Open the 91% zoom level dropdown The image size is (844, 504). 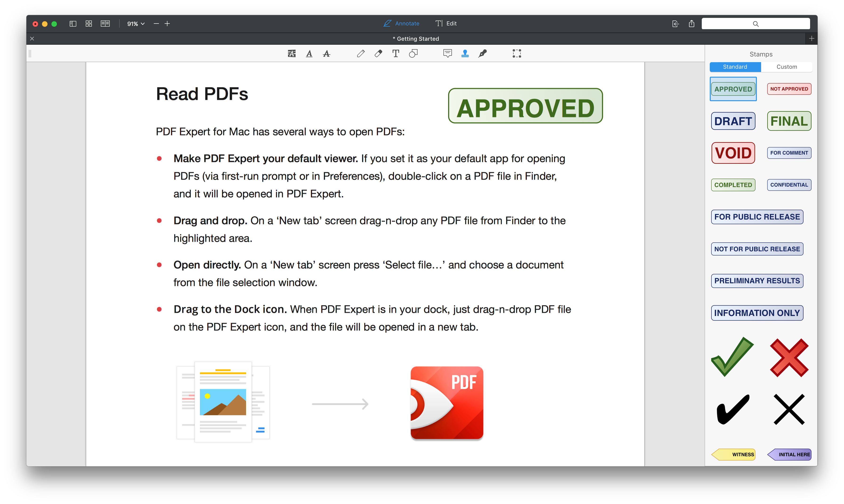136,24
